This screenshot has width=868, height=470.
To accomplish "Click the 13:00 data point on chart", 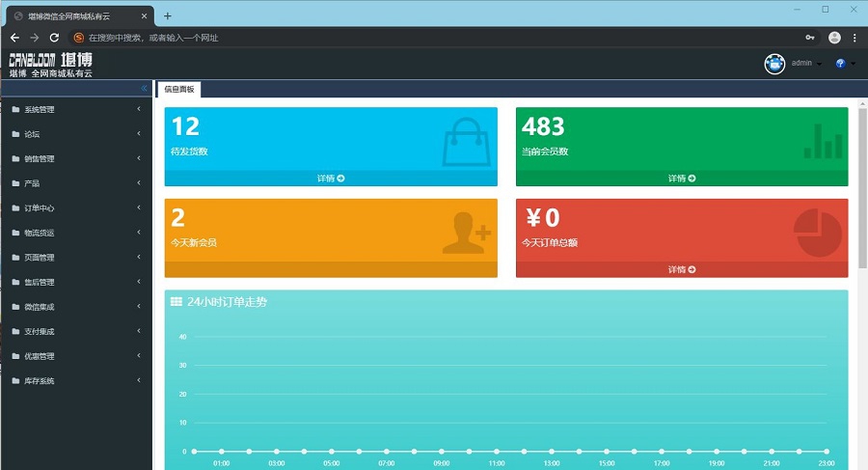I will 552,451.
